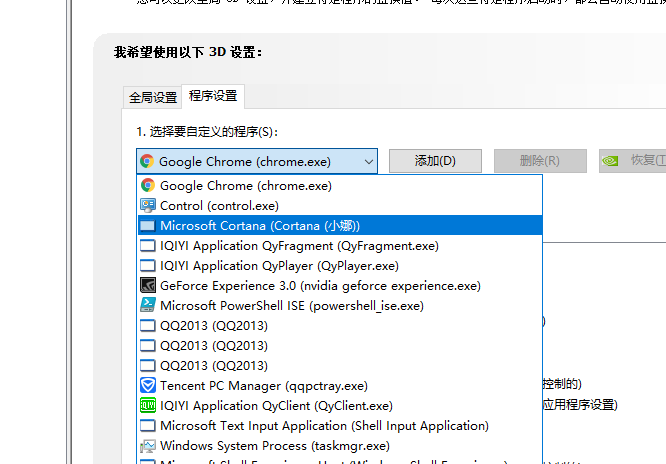Viewport: 666px width, 464px height.
Task: Select GeForce Experience 3.0 icon entry
Action: (x=148, y=285)
